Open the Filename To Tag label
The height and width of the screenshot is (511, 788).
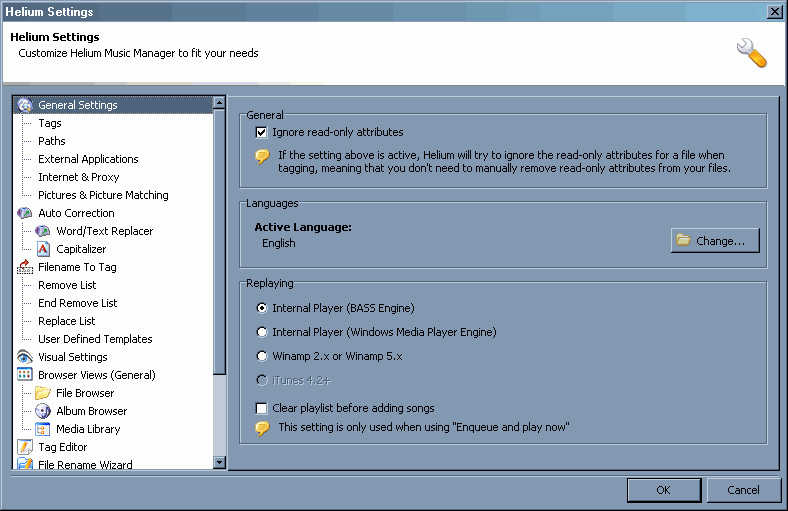pyautogui.click(x=77, y=267)
